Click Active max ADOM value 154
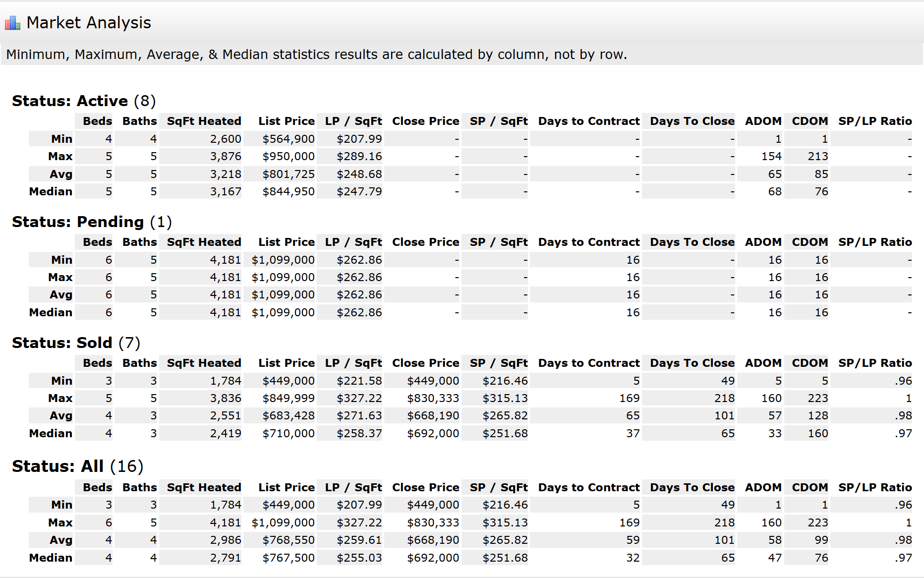Image resolution: width=924 pixels, height=578 pixels. tap(771, 157)
